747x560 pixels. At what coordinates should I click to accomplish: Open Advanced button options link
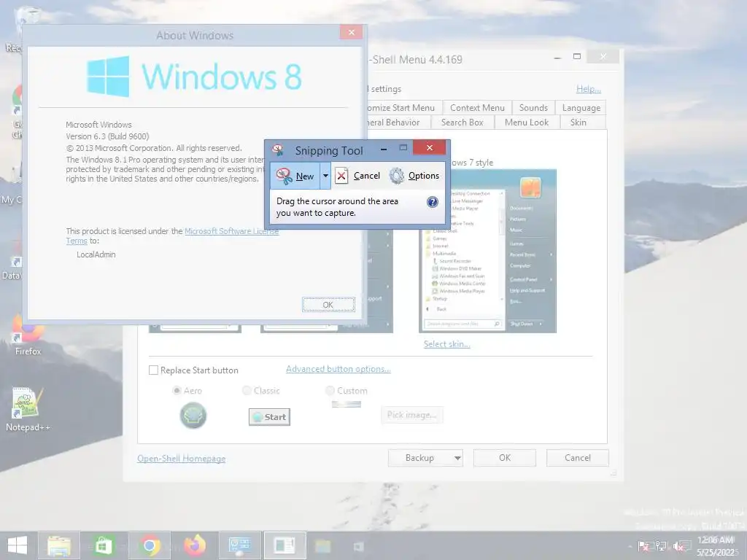(x=338, y=369)
